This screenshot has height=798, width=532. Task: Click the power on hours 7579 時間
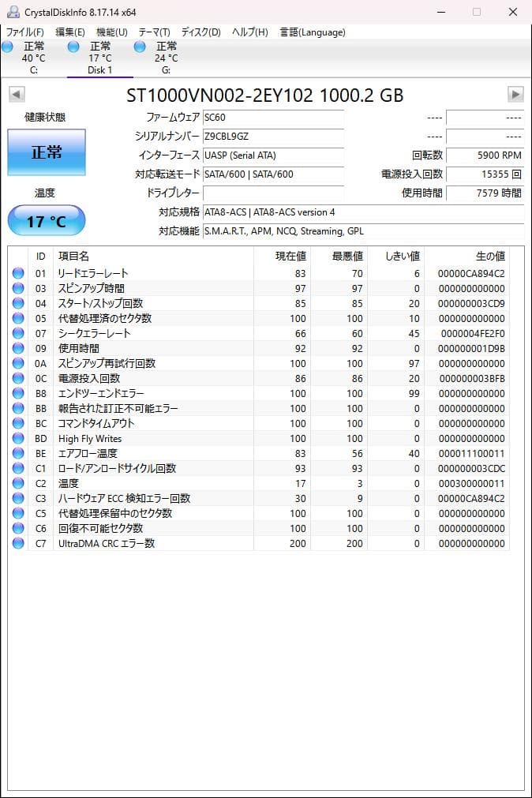(485, 193)
